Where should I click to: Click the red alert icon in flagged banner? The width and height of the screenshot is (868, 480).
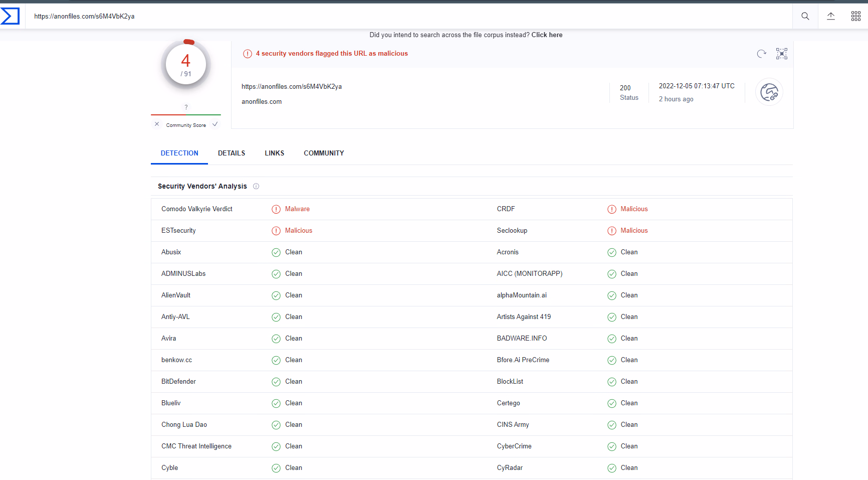[x=248, y=54]
